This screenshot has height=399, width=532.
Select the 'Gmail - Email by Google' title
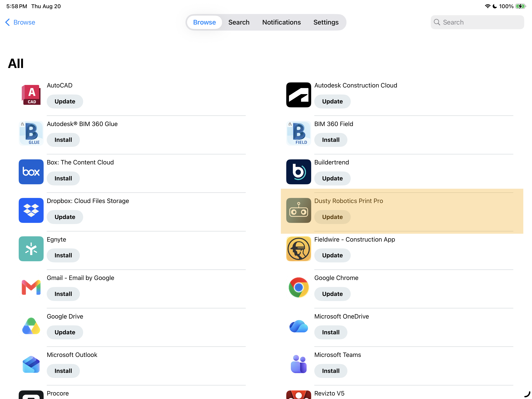80,278
